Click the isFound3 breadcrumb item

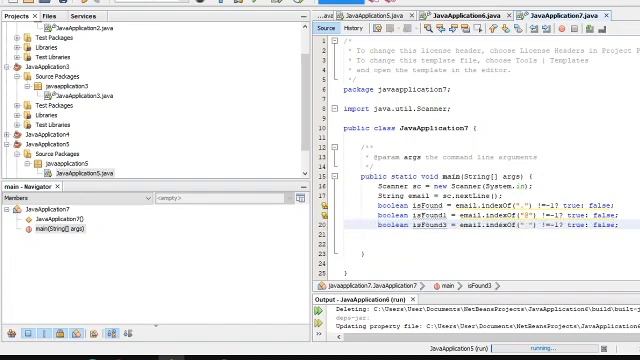(479, 286)
